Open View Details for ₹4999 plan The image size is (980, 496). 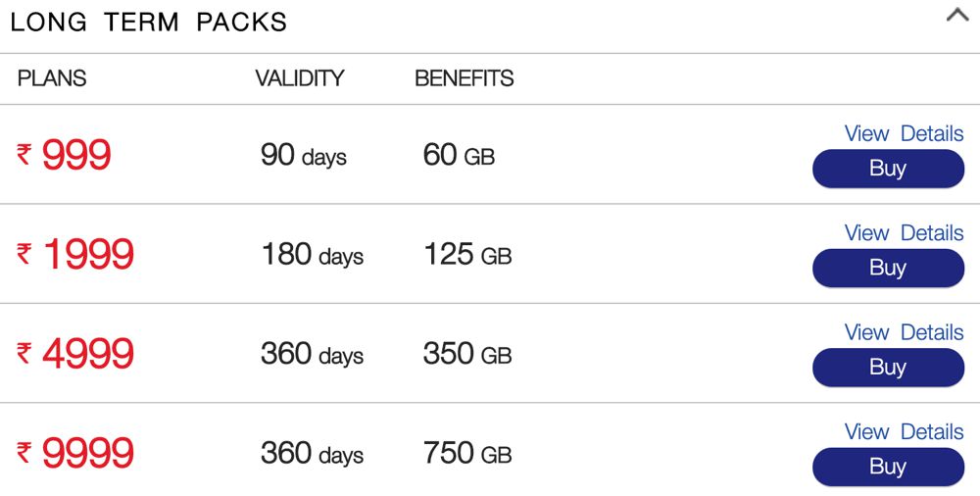tap(904, 332)
